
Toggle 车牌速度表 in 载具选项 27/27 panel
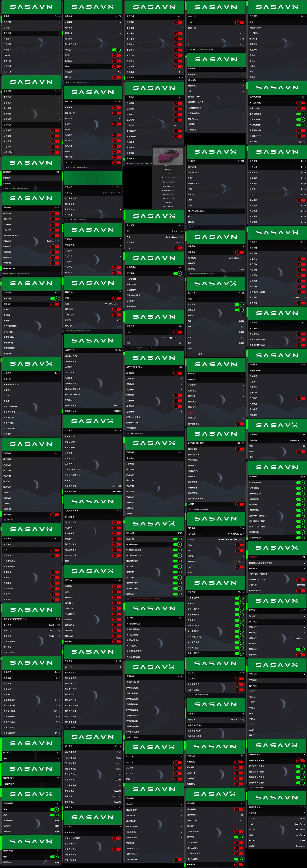178,136
